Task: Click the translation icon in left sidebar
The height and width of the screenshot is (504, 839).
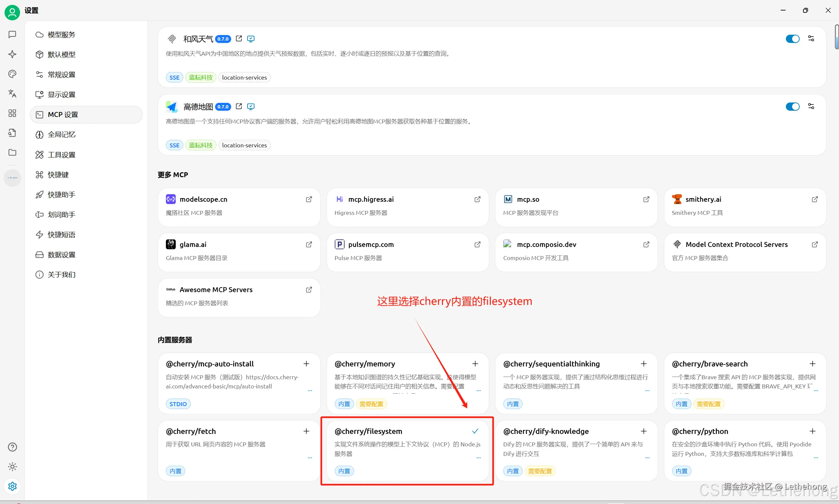Action: point(12,93)
